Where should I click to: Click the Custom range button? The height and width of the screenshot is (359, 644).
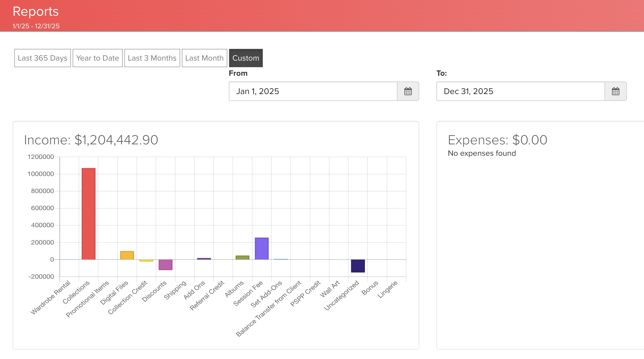tap(246, 58)
